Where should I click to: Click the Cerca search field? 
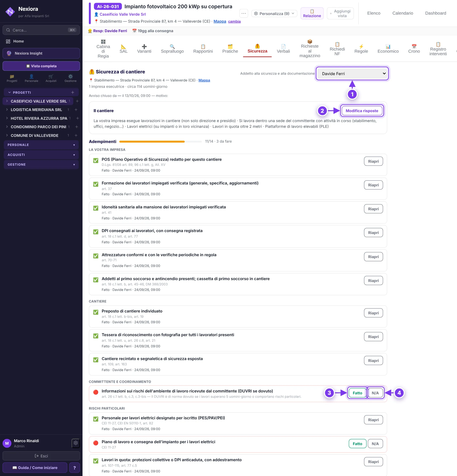pos(41,30)
